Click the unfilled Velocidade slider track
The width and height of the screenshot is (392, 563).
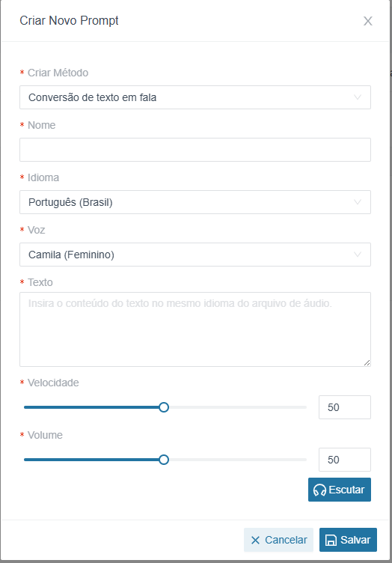tap(238, 407)
